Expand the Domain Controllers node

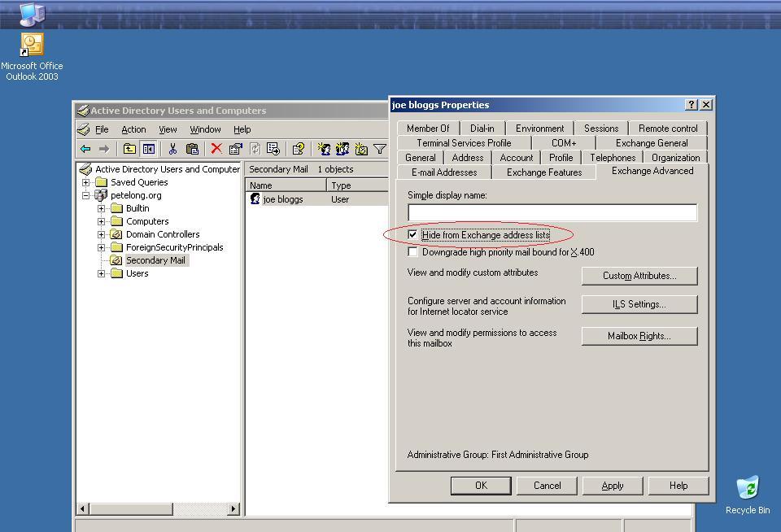101,234
